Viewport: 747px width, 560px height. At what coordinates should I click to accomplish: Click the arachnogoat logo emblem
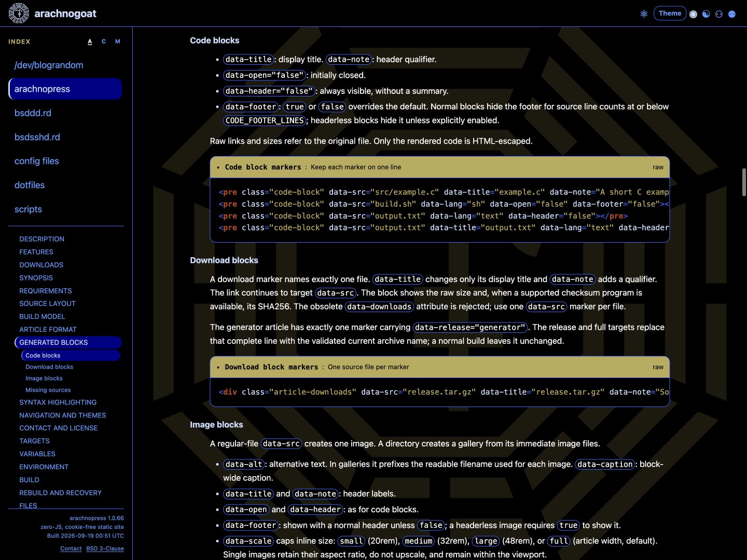tap(19, 13)
